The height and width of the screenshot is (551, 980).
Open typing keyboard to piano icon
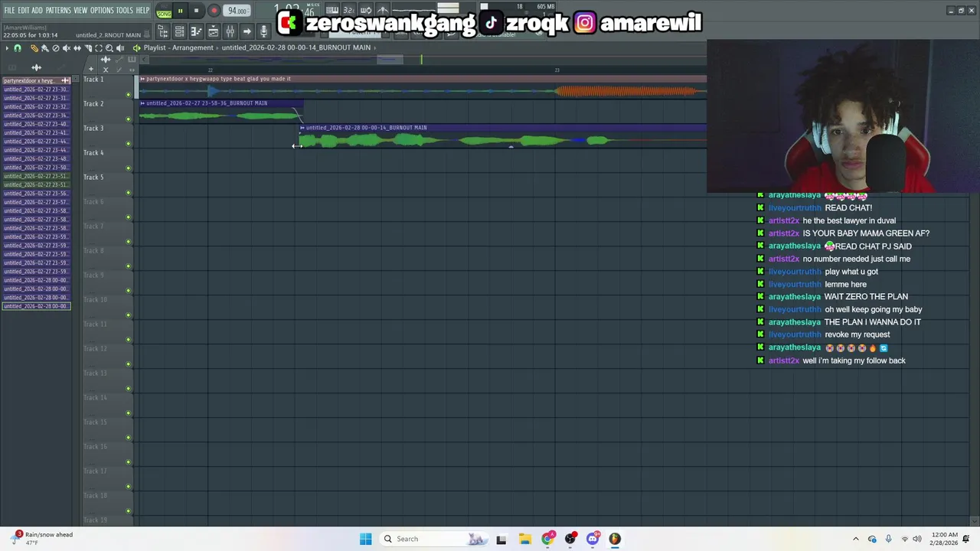point(332,10)
